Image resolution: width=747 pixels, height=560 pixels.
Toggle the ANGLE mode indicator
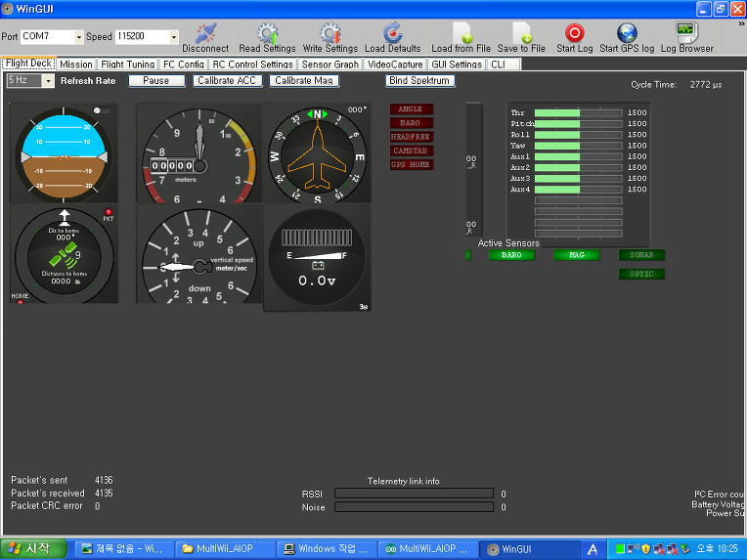click(x=411, y=109)
